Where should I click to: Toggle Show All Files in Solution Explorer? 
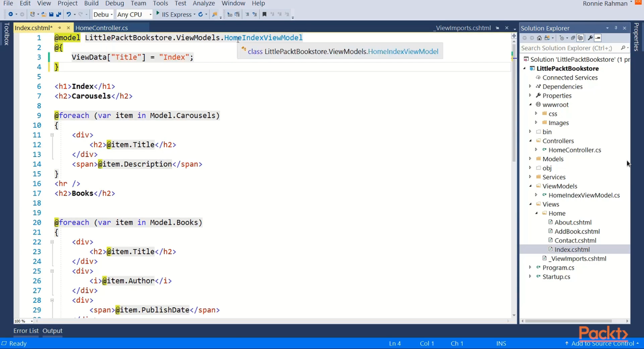[580, 38]
